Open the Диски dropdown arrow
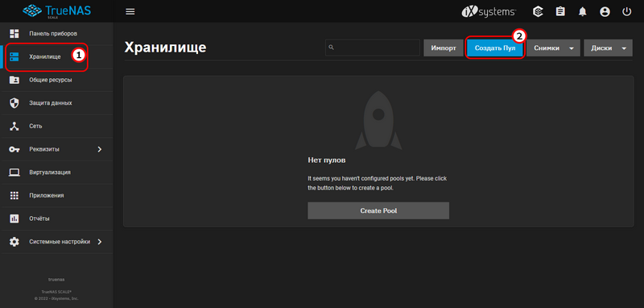The height and width of the screenshot is (308, 644). (x=625, y=48)
